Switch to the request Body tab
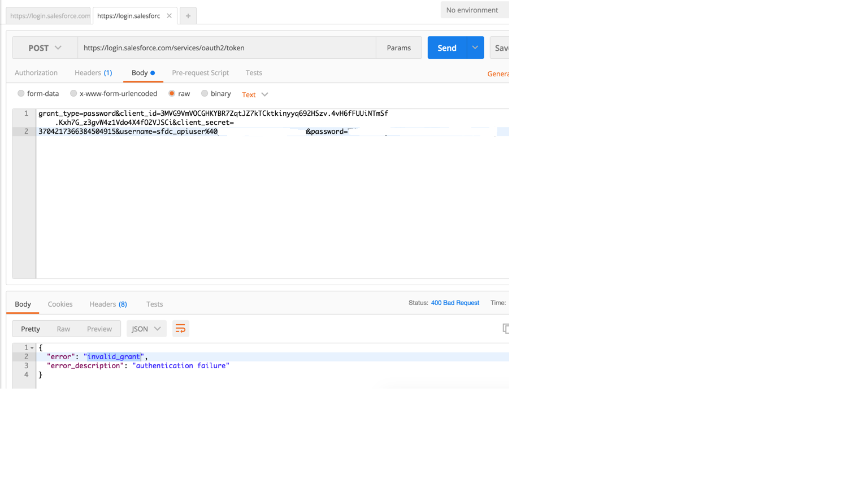This screenshot has height=488, width=868. (143, 73)
